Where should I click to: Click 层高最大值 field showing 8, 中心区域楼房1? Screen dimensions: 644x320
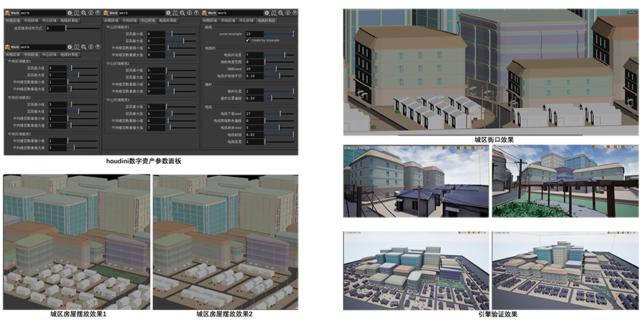[x=156, y=41]
